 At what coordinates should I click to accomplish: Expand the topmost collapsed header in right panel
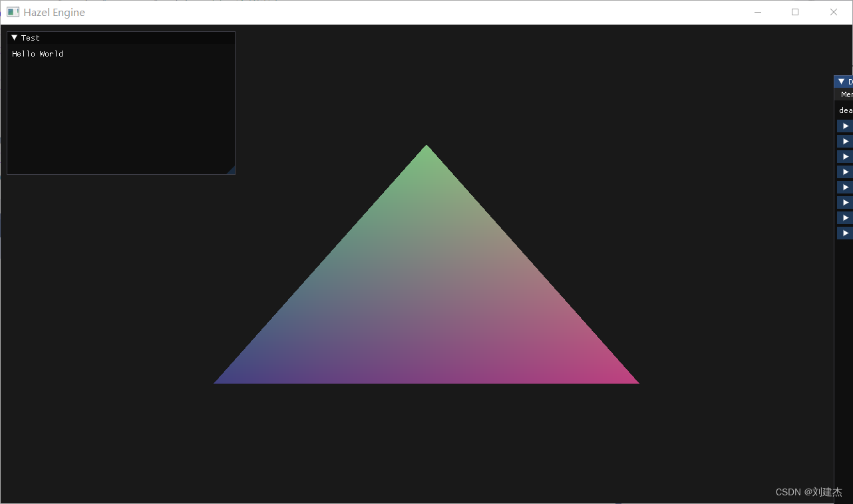[x=845, y=126]
